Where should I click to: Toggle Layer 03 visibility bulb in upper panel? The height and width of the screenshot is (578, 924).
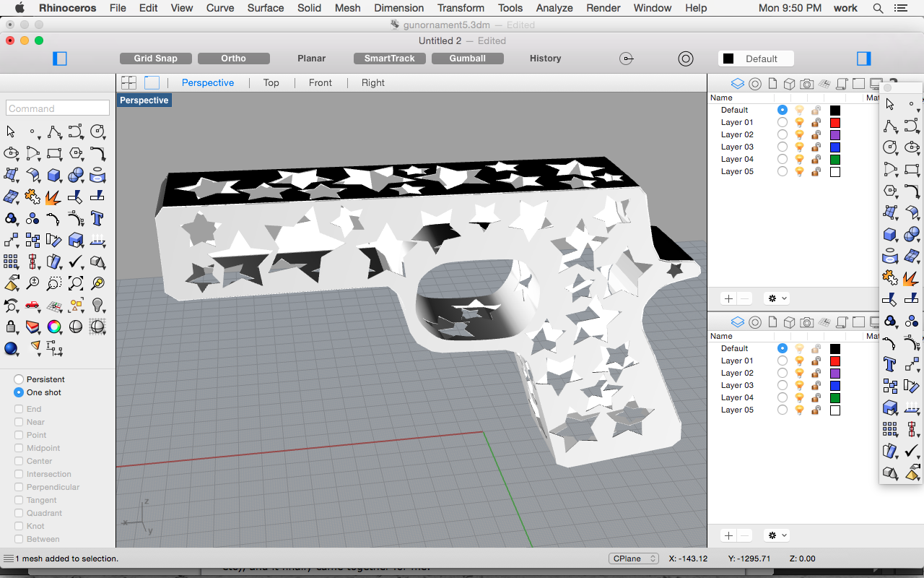click(799, 147)
